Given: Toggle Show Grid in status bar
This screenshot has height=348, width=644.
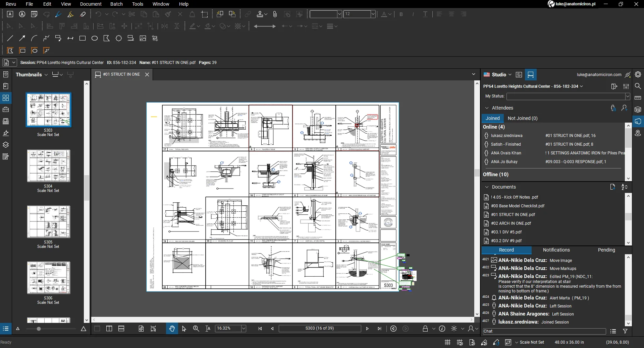Looking at the screenshot, I should click(447, 342).
